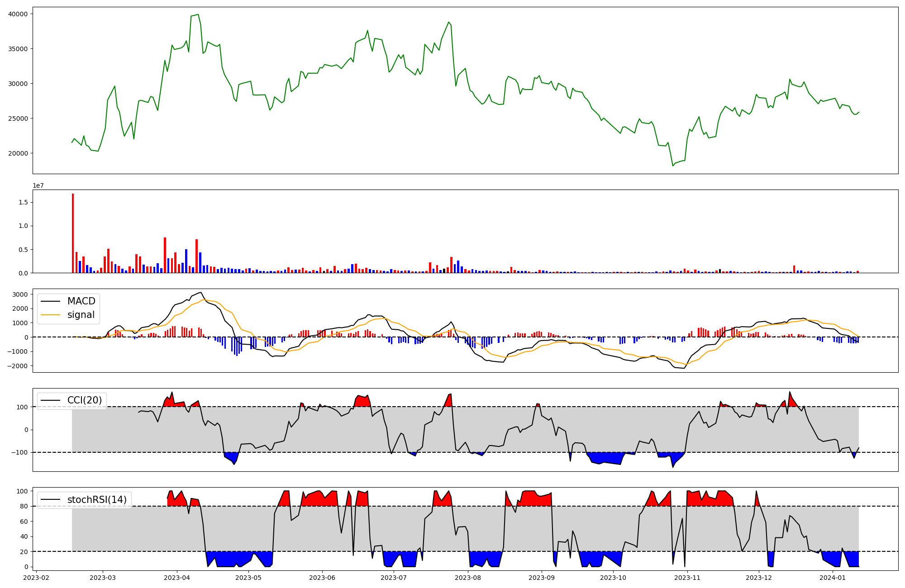Click the stochRSI(14) legend entry
Screen dimensions: 905x588
[97, 500]
